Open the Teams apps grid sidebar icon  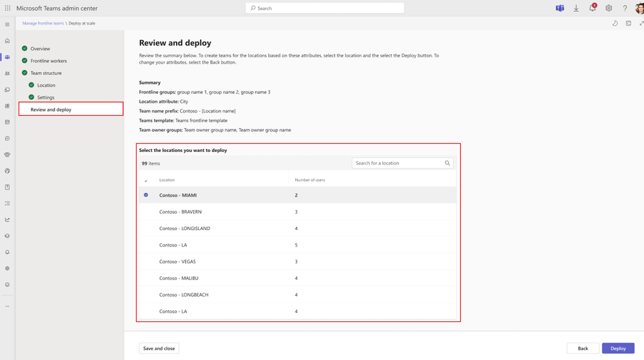(7, 106)
